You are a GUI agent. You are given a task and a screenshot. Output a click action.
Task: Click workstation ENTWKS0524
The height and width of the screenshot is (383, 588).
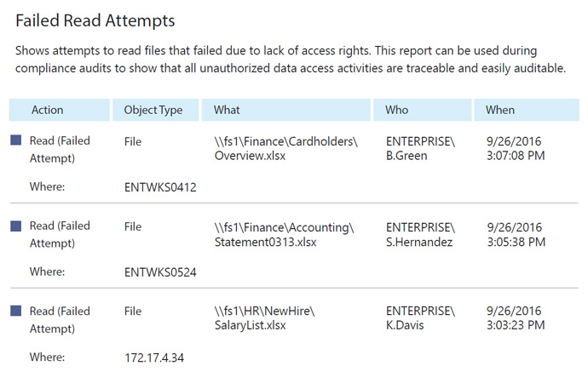[x=160, y=272]
